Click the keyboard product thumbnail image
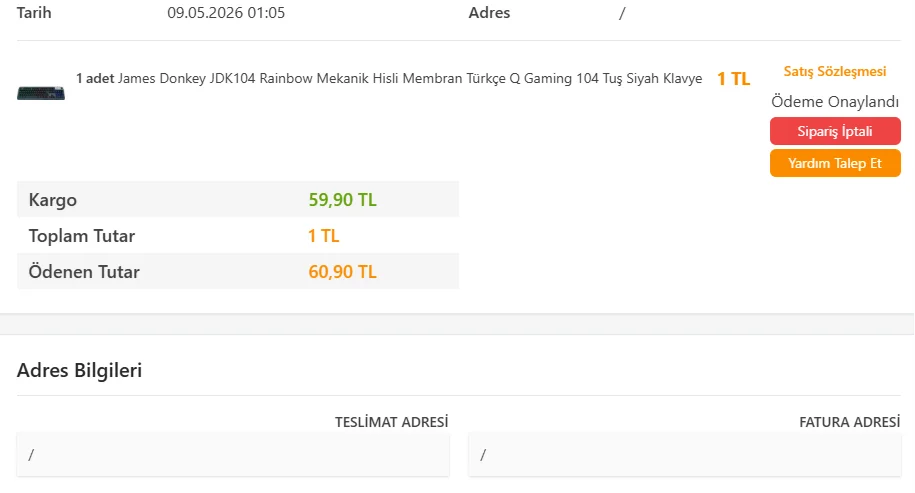915x493 pixels. coord(41,93)
